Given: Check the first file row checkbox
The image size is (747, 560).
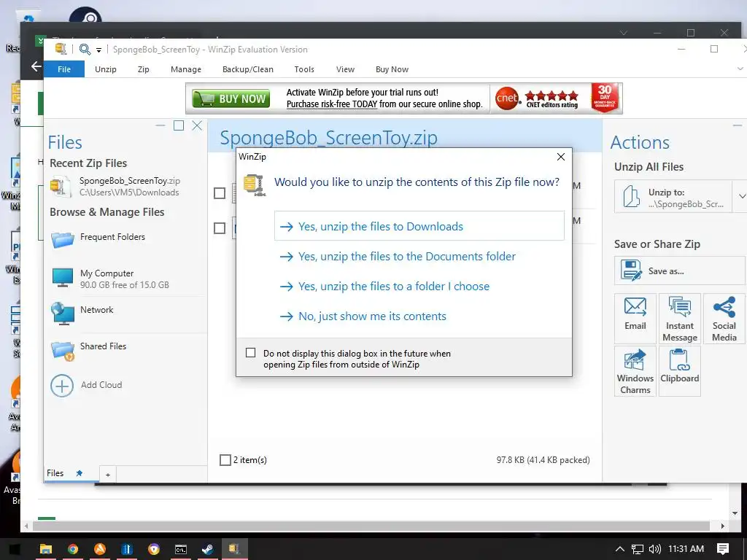Looking at the screenshot, I should [220, 192].
